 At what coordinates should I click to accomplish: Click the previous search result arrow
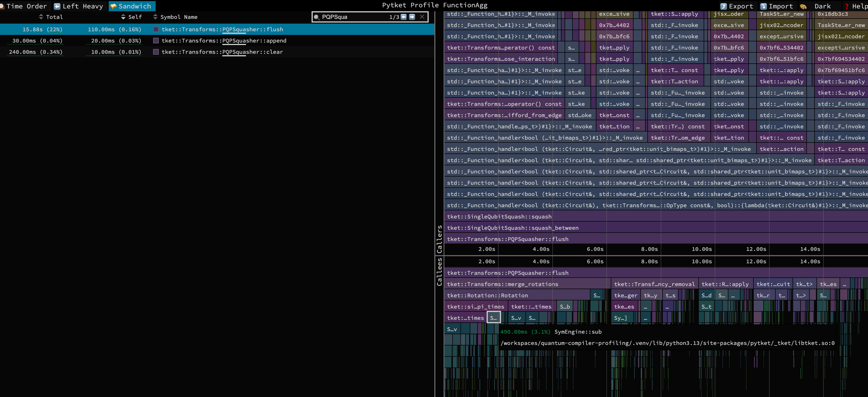tap(403, 17)
